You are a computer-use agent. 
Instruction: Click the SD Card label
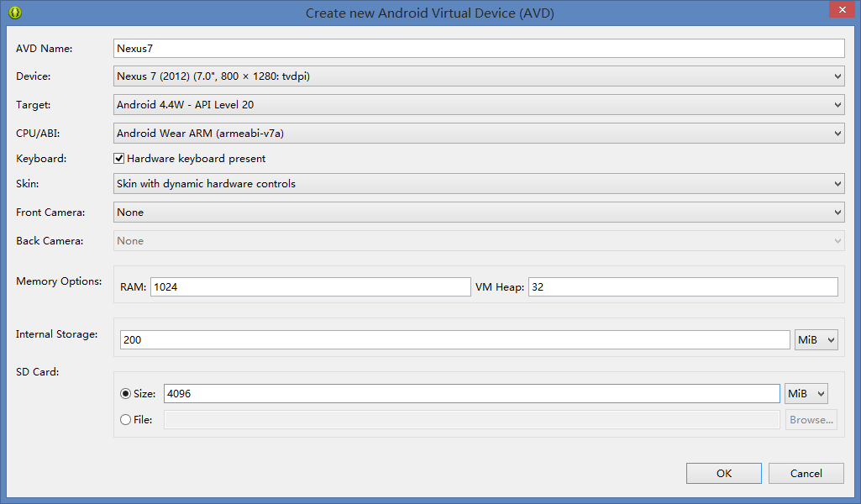(x=37, y=371)
